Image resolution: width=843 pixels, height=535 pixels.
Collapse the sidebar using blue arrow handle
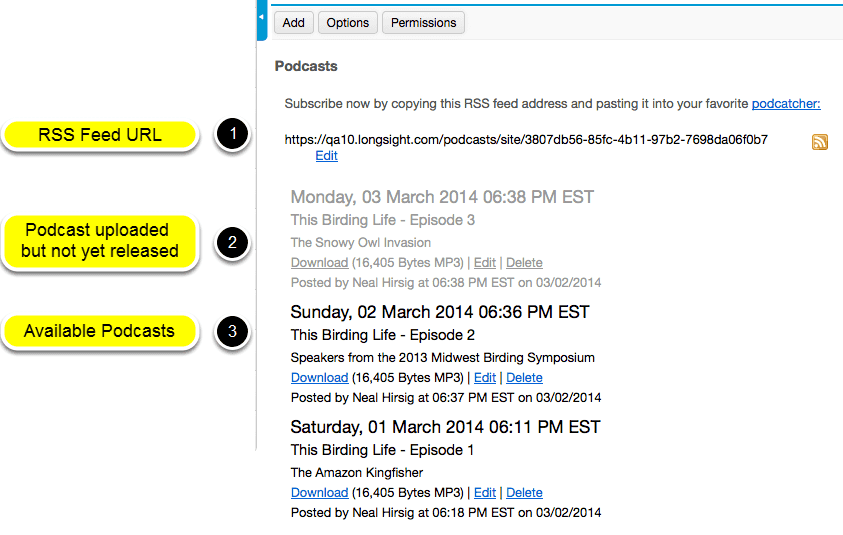pos(262,20)
